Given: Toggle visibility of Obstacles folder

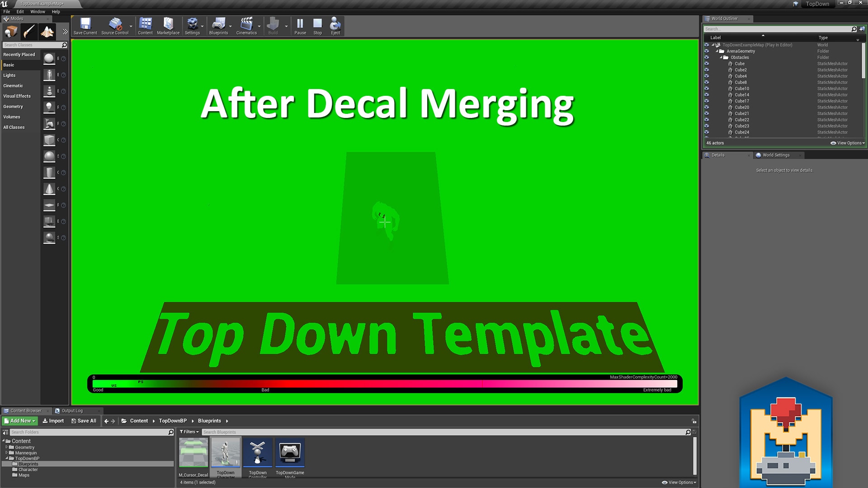Looking at the screenshot, I should click(x=707, y=57).
